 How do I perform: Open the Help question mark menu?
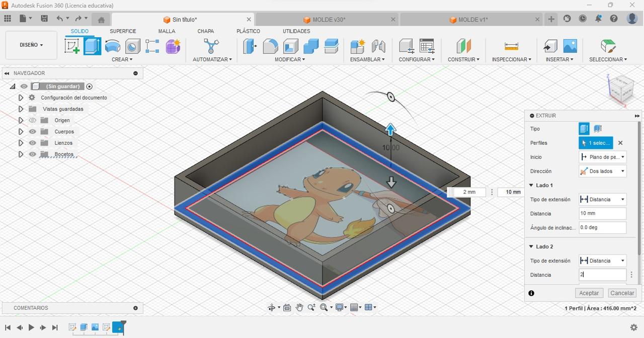[614, 19]
